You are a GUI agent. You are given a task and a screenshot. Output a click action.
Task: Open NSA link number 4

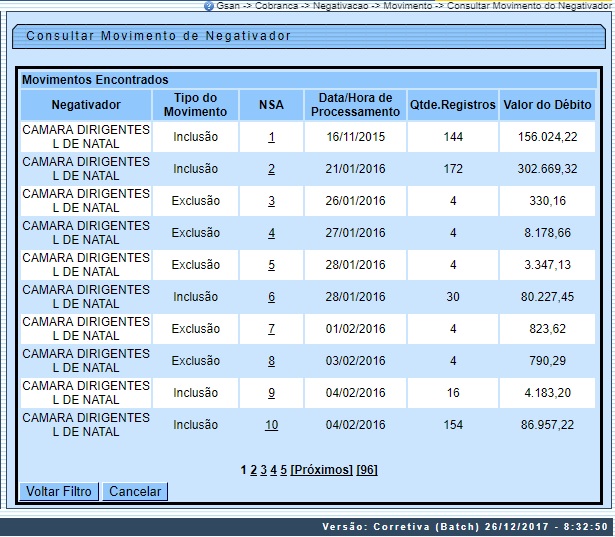click(271, 233)
